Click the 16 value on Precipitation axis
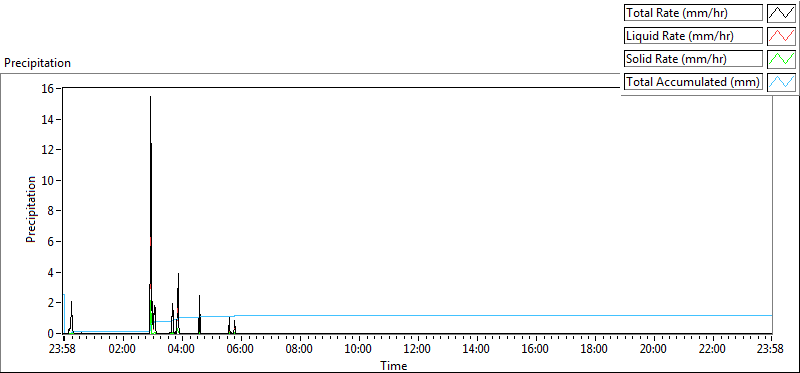Screen dimensions: 800x373 click(x=52, y=89)
